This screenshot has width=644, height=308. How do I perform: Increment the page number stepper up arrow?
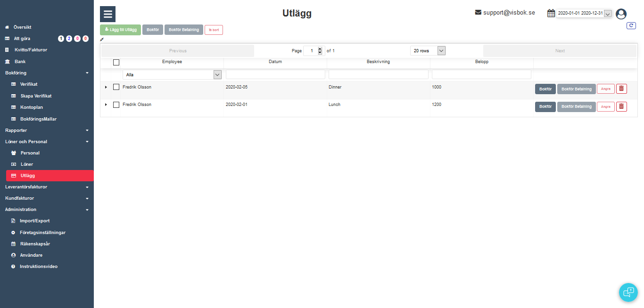pos(320,49)
